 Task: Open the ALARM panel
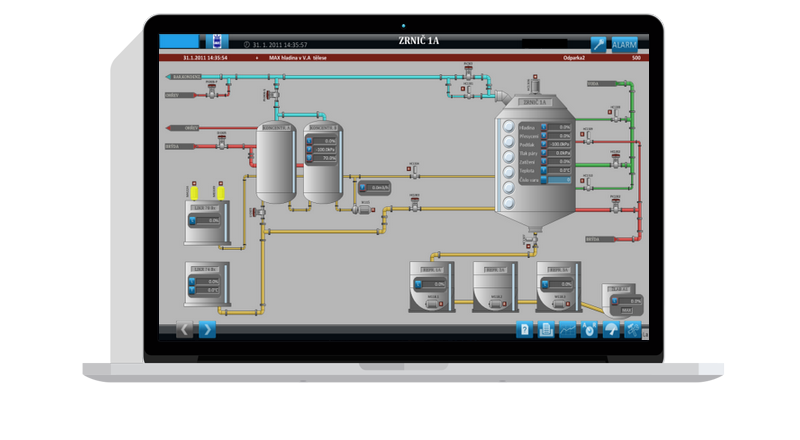coord(626,44)
